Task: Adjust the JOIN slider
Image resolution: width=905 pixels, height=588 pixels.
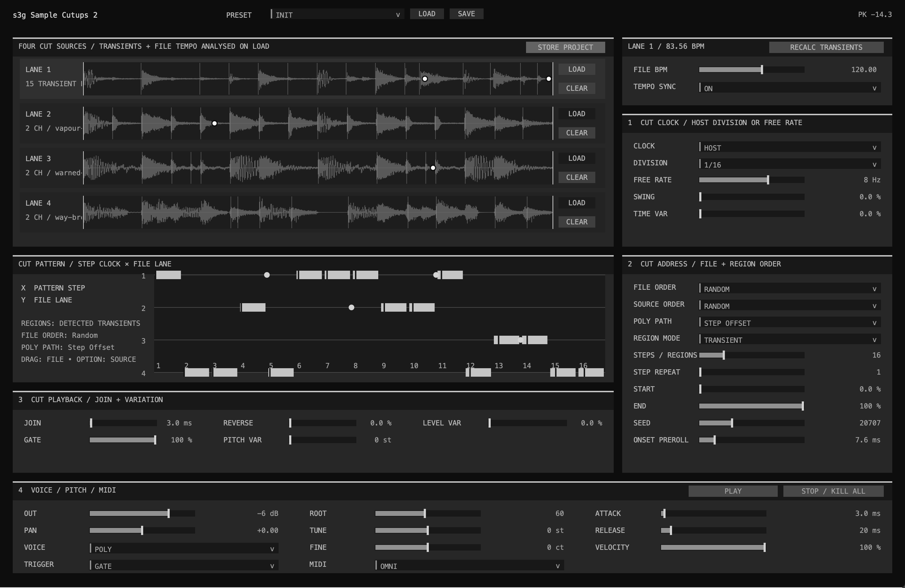Action: (123, 423)
